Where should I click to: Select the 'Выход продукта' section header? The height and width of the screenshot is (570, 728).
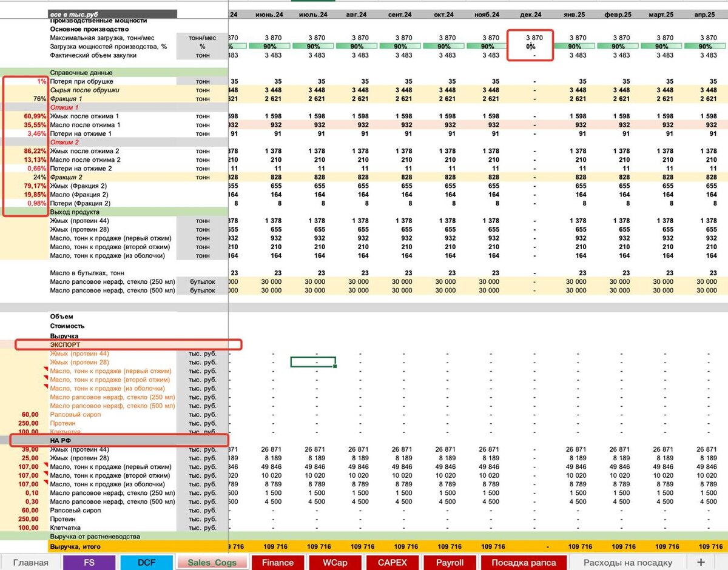75,212
